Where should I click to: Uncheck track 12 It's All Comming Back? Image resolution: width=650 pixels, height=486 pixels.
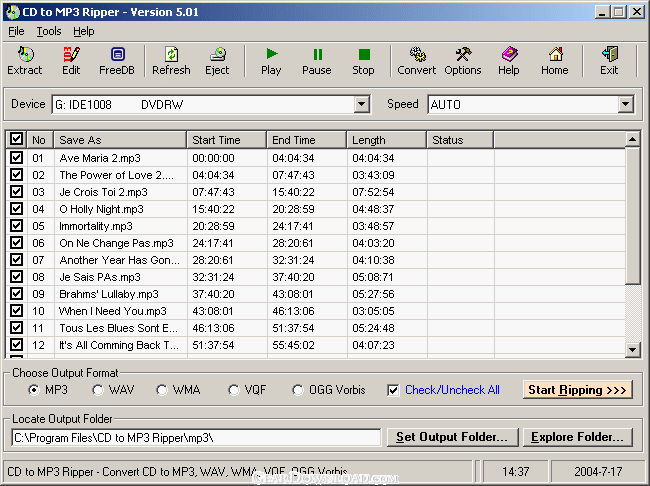tap(17, 345)
